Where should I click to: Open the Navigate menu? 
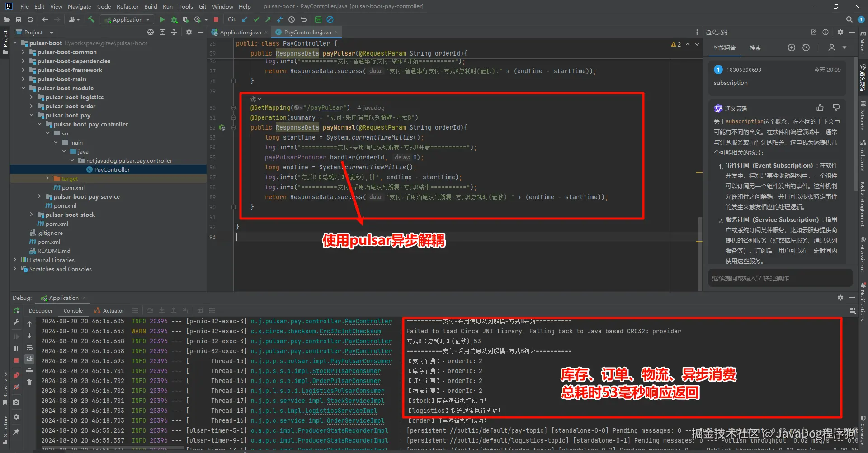[80, 6]
